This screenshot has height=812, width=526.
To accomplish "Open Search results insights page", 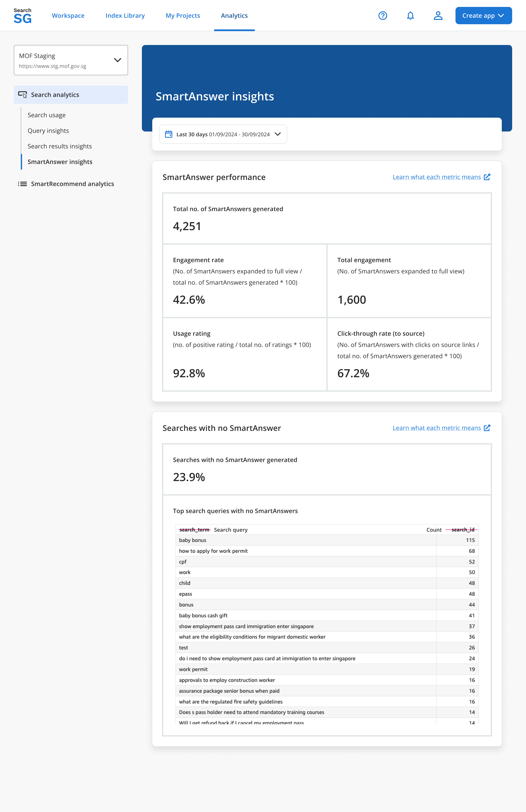I will coord(60,146).
